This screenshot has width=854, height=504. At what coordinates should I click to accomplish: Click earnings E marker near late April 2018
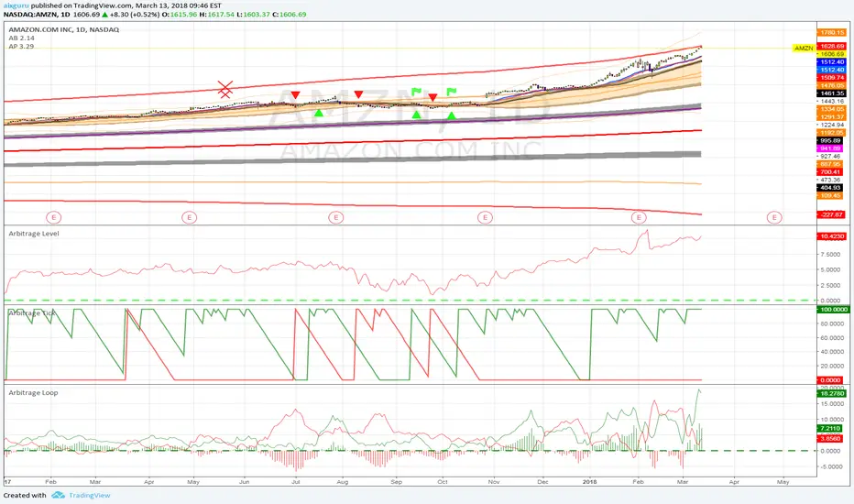click(774, 217)
